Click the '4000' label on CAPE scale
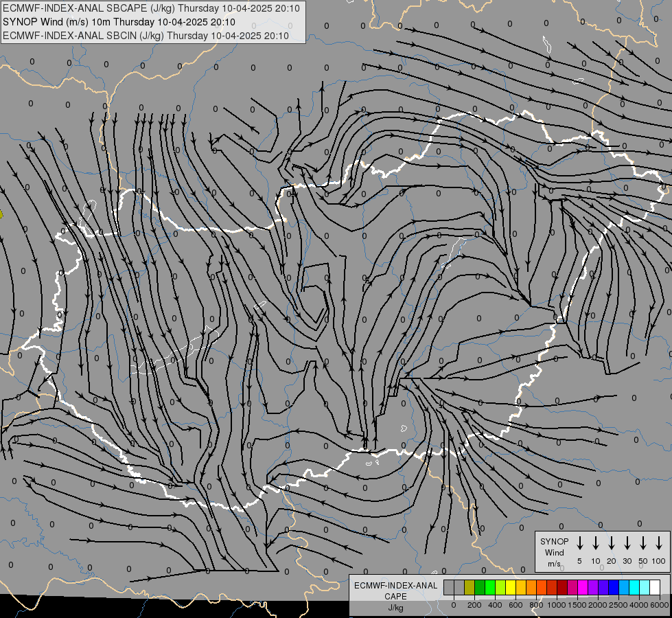The image size is (672, 618). pyautogui.click(x=639, y=605)
